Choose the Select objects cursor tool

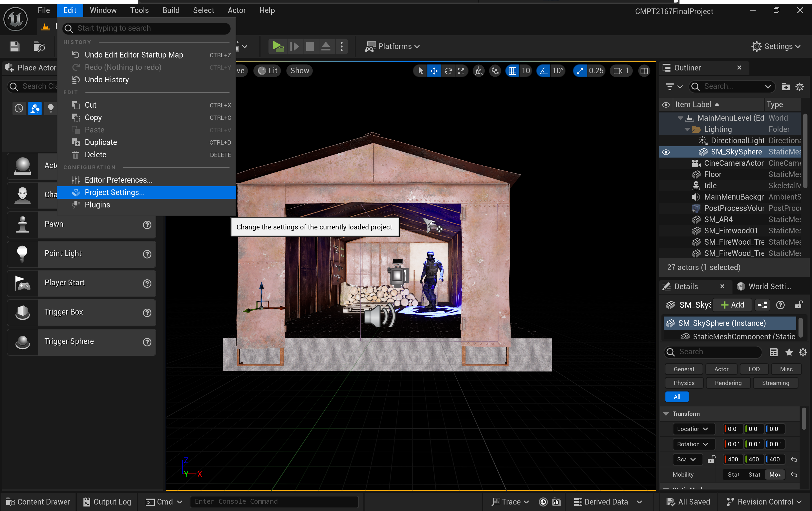(x=420, y=71)
